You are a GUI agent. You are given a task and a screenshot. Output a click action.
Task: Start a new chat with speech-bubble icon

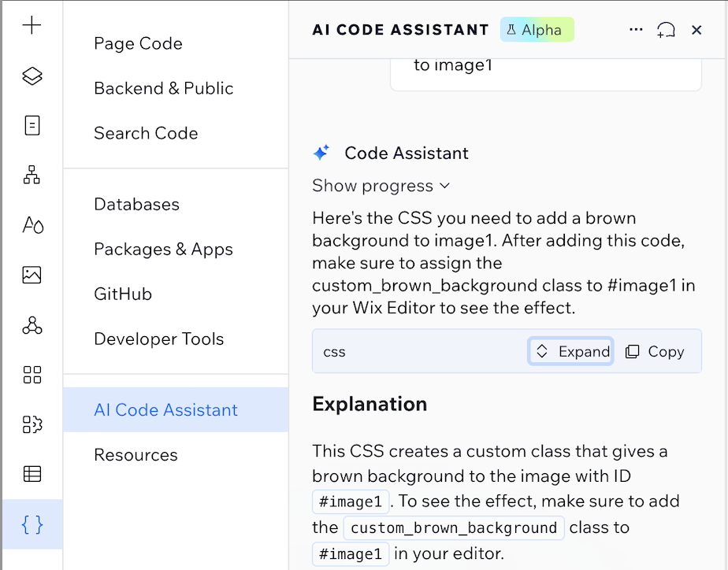[x=666, y=30]
